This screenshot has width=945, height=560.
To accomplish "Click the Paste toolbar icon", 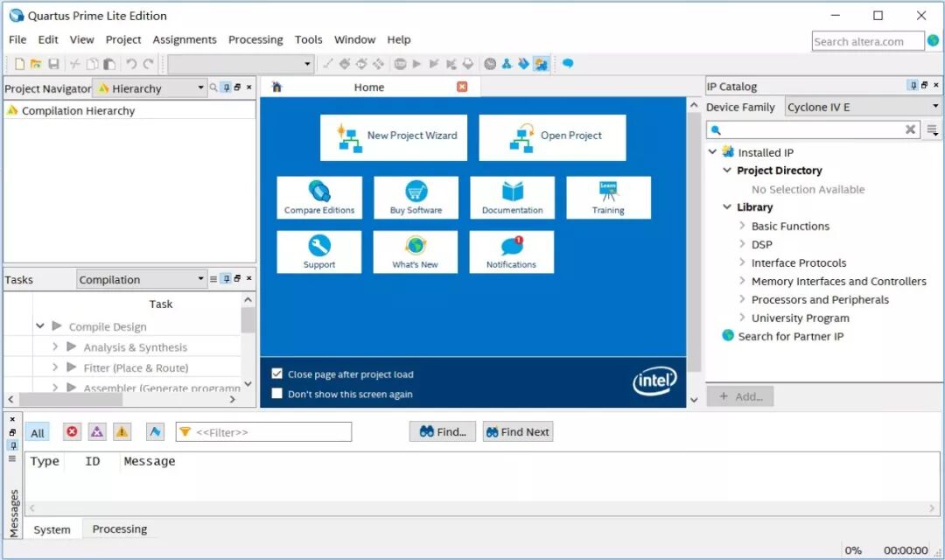I will coord(109,64).
